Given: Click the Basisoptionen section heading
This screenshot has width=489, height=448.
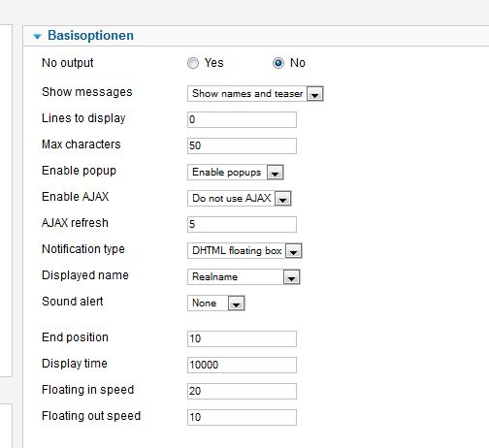Looking at the screenshot, I should click(90, 36).
